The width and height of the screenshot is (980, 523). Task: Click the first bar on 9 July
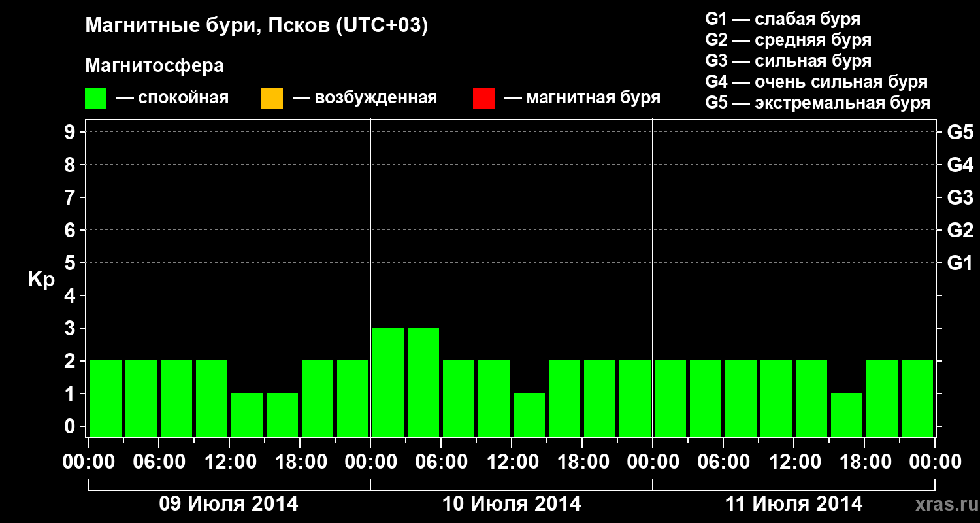pyautogui.click(x=106, y=398)
